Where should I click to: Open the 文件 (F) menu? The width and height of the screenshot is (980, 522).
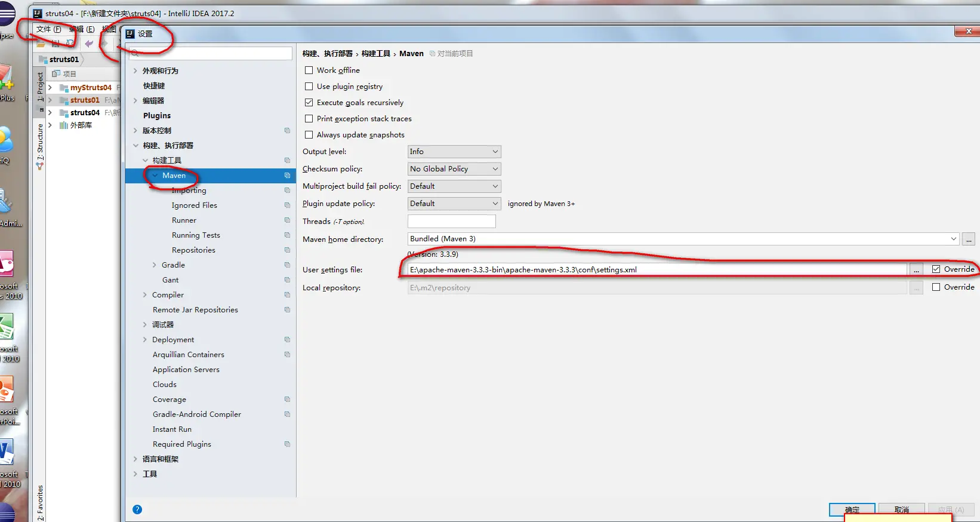pos(48,29)
